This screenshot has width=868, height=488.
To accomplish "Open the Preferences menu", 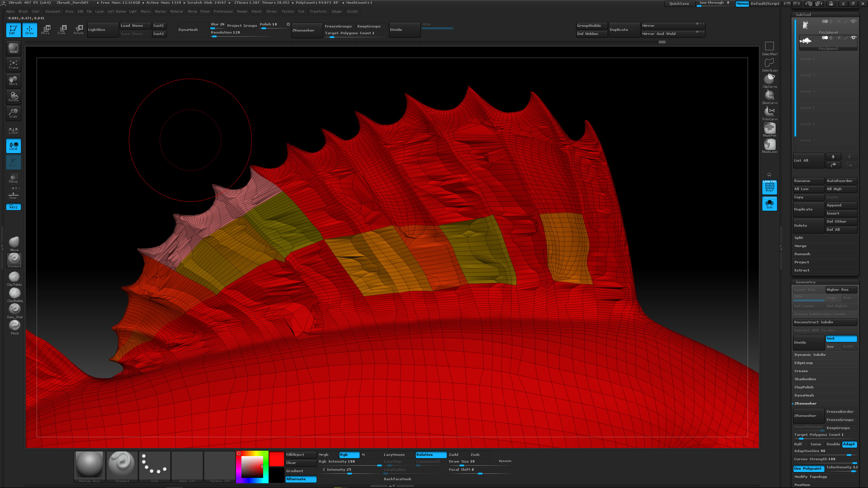I will tap(223, 11).
